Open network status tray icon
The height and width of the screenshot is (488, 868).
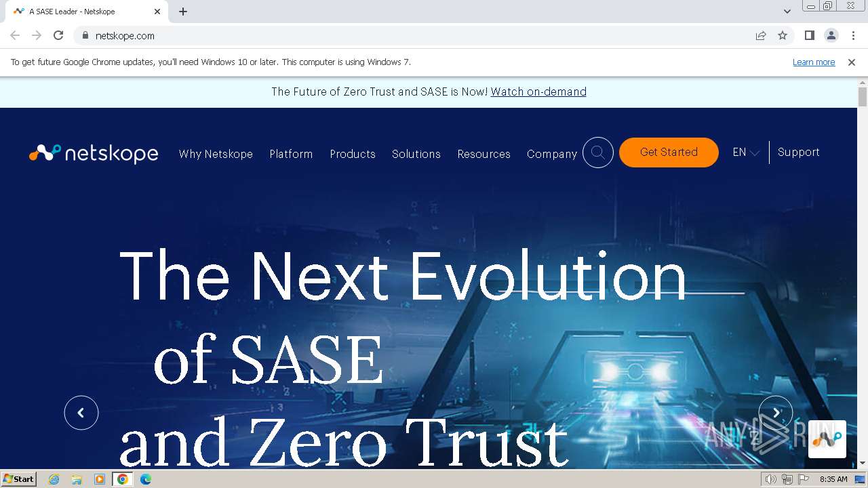(x=787, y=479)
